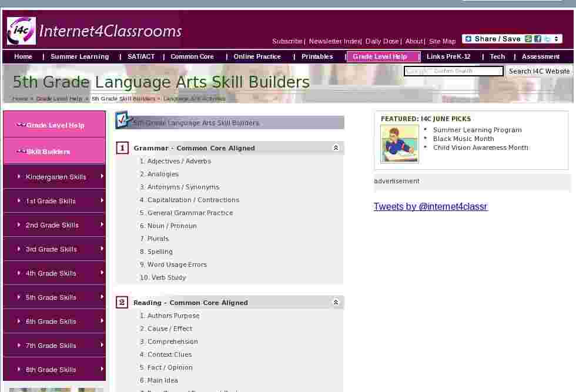Click the About link in header
This screenshot has width=576, height=392.
[414, 41]
